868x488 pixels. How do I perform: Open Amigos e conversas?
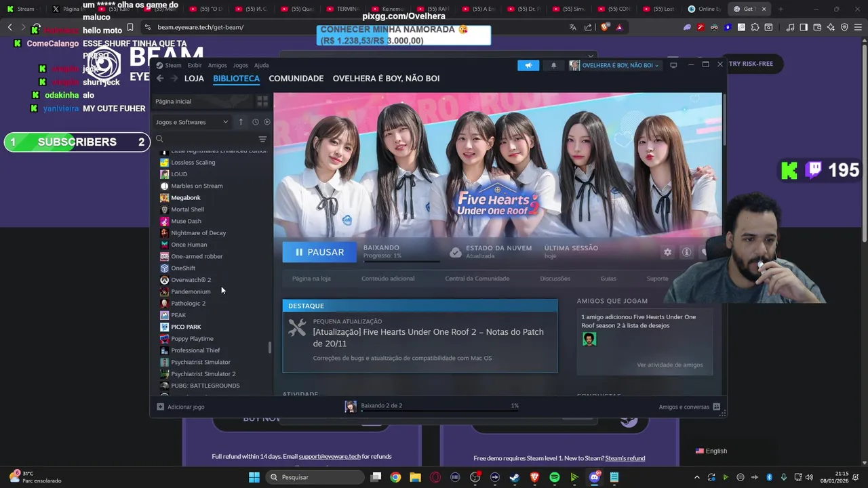[x=688, y=407]
